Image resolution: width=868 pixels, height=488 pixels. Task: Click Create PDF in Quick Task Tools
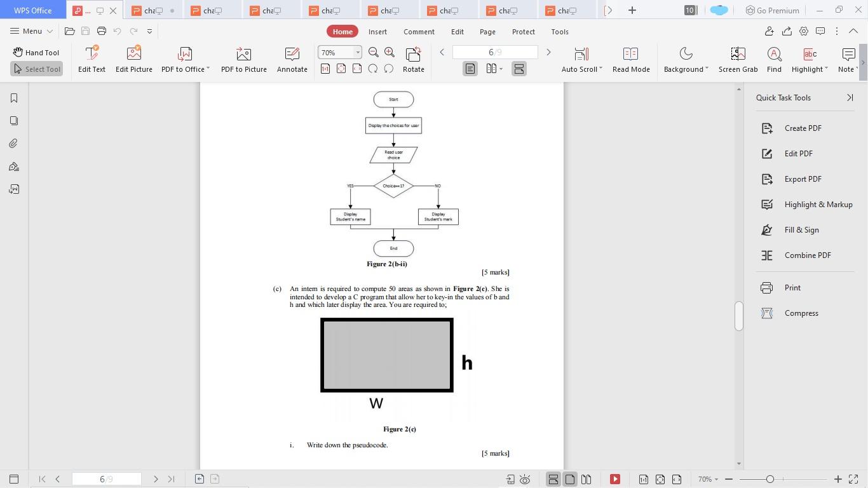tap(803, 128)
